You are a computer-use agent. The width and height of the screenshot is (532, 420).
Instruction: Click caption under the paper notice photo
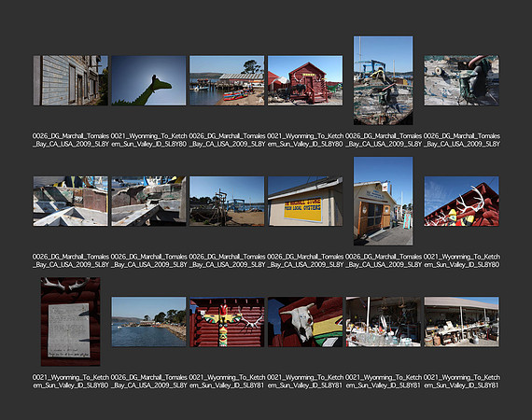pyautogui.click(x=71, y=382)
